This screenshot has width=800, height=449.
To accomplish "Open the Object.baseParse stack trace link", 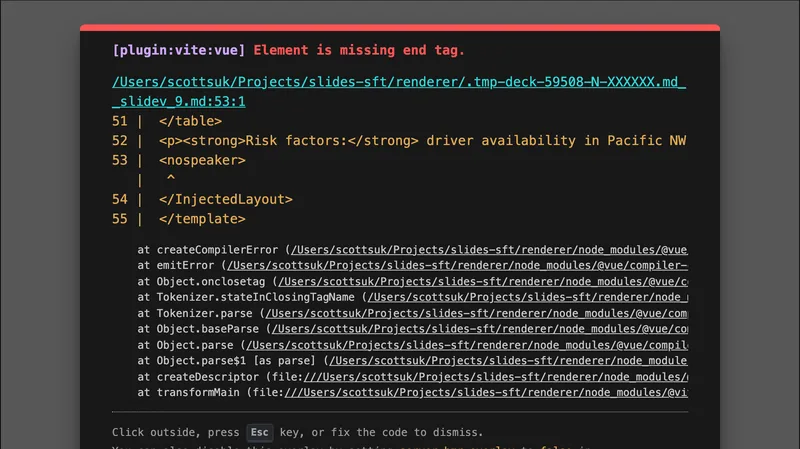I will point(478,329).
